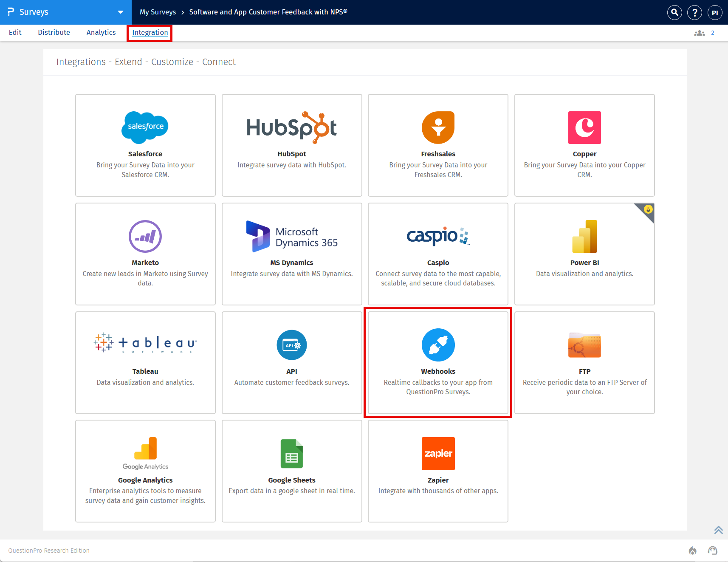Click the Integrations - Extend - Customize heading
The width and height of the screenshot is (728, 562).
(x=146, y=62)
